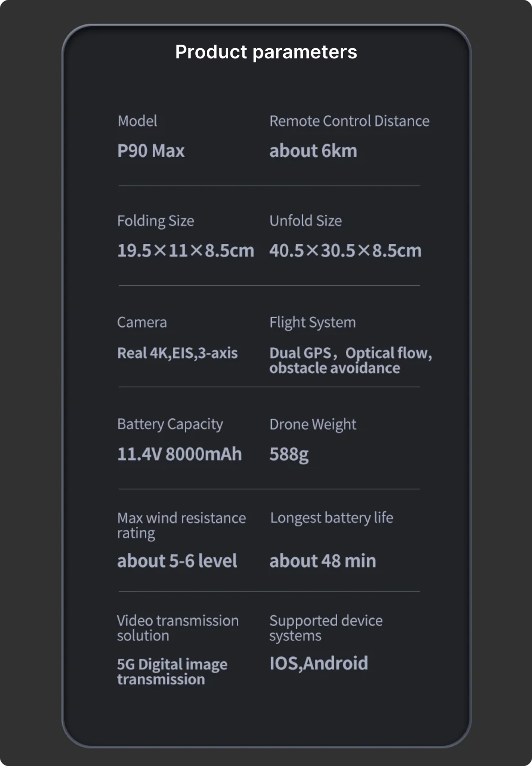Click the Remote Control Distance label
This screenshot has width=532, height=766.
pos(349,121)
